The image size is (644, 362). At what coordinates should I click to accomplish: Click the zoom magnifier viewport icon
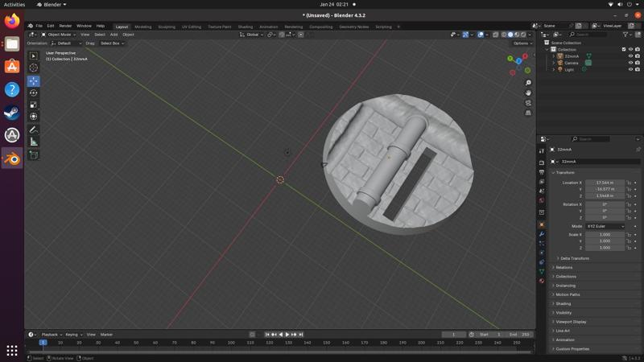[x=528, y=83]
